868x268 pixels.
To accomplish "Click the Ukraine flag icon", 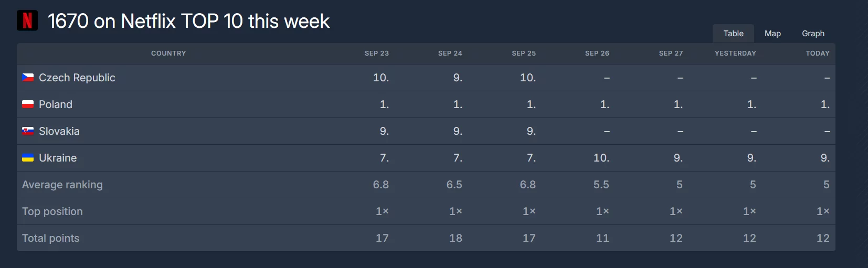I will pyautogui.click(x=28, y=158).
